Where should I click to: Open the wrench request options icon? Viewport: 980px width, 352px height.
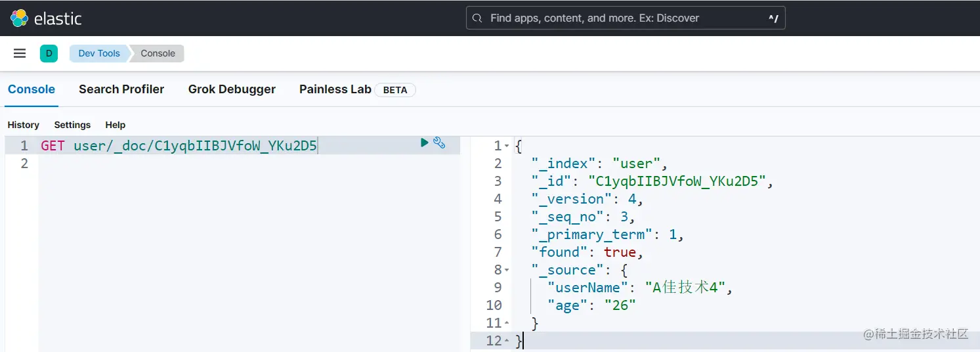(439, 143)
